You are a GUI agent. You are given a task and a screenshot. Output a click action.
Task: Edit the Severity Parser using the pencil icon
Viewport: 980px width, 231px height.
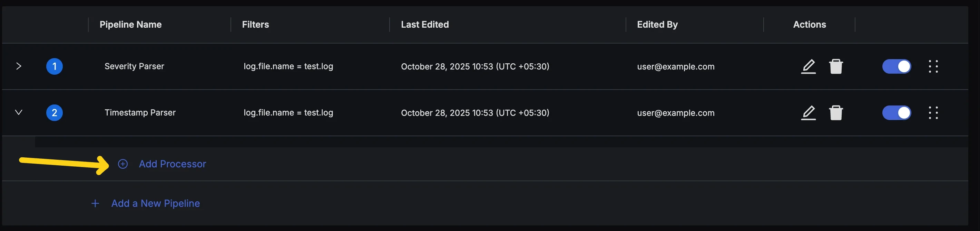808,66
